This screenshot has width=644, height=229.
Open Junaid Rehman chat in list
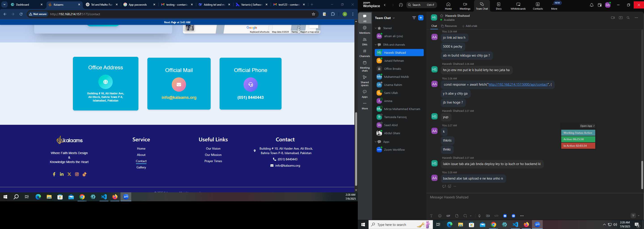[399, 61]
